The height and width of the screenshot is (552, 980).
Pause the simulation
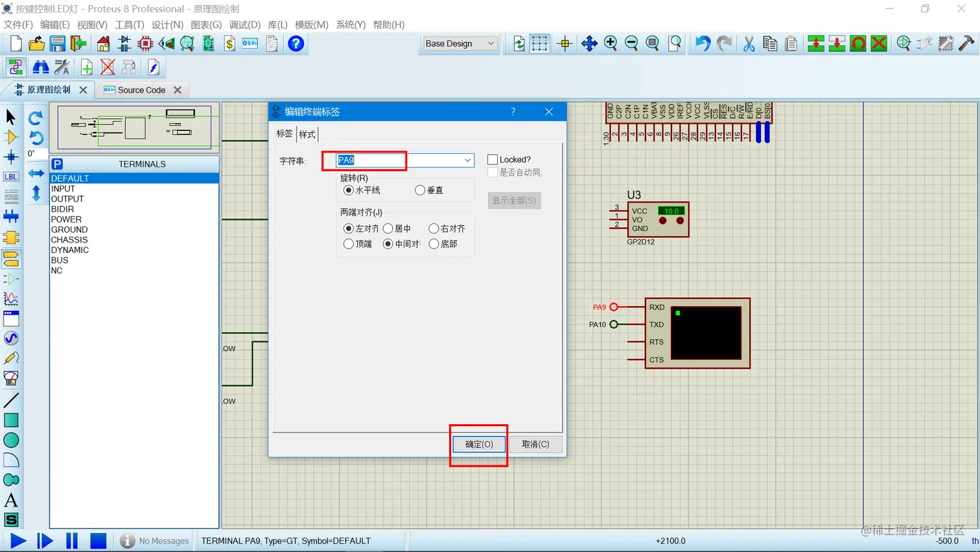[72, 540]
